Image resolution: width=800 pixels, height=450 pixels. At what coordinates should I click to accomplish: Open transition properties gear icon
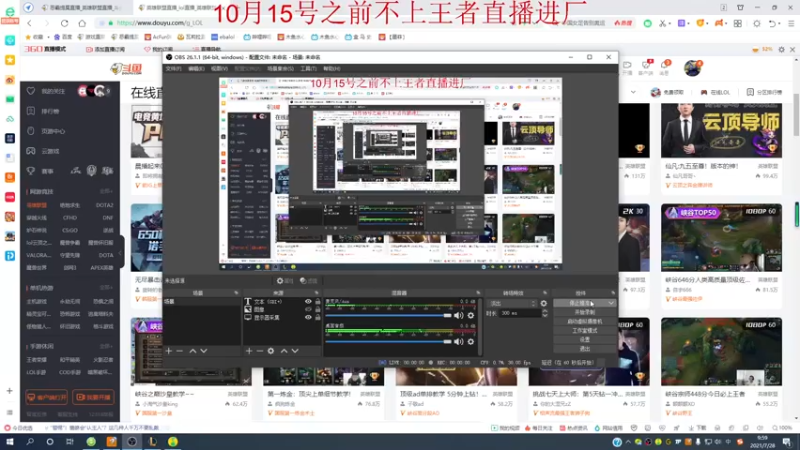544,303
